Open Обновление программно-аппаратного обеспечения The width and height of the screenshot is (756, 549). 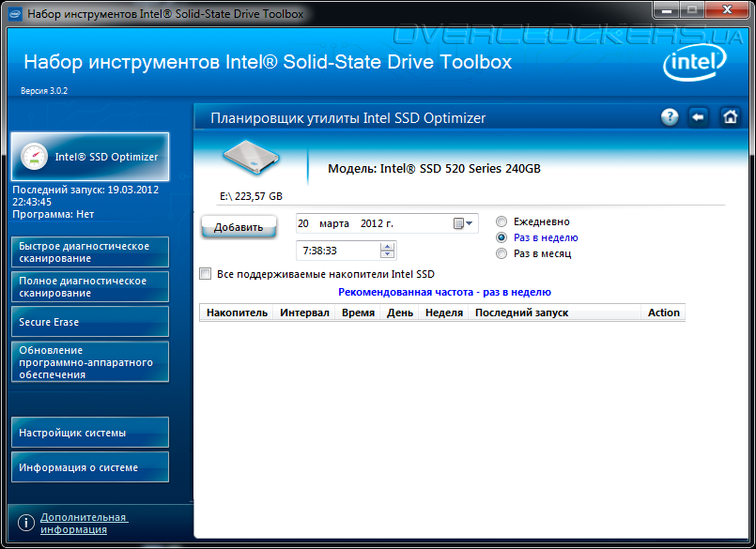[90, 362]
